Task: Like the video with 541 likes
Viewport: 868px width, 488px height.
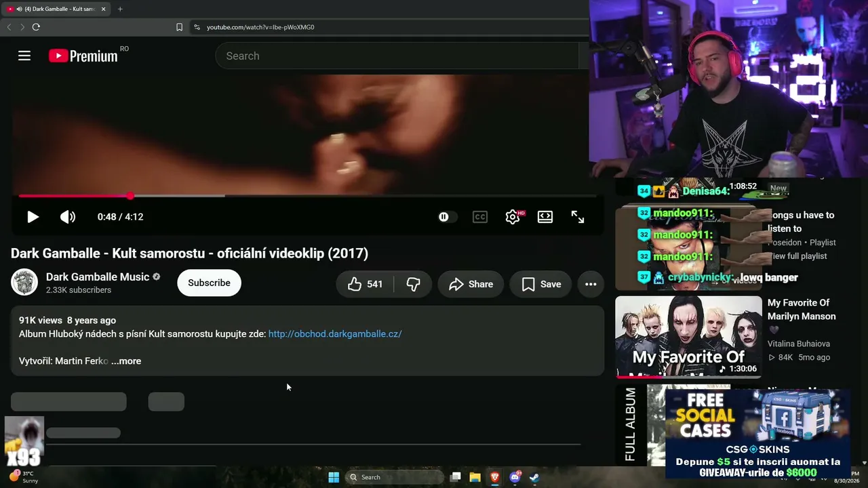Action: [365, 284]
